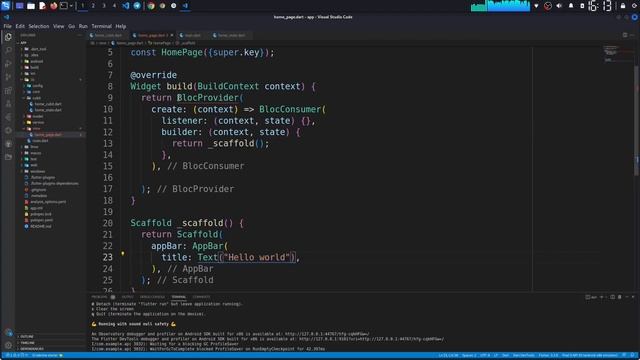
Task: Expand the service folder in Explorer
Action: pyautogui.click(x=50, y=122)
